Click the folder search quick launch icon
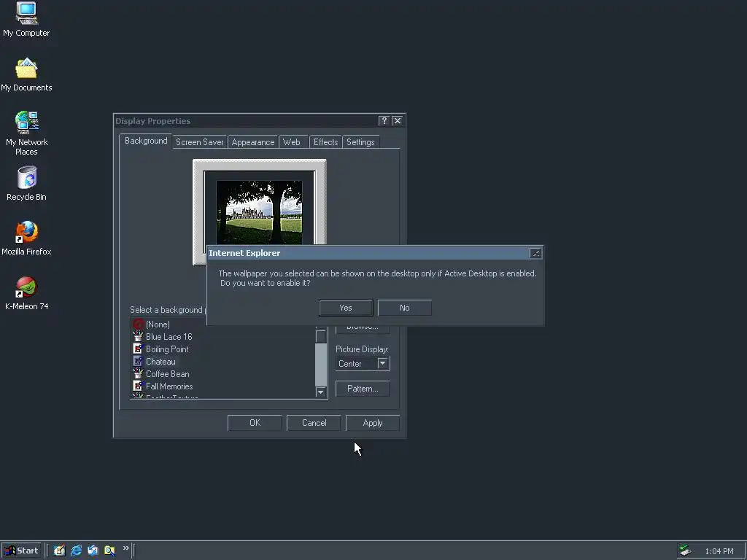Screen dimensions: 747x560 [109, 550]
